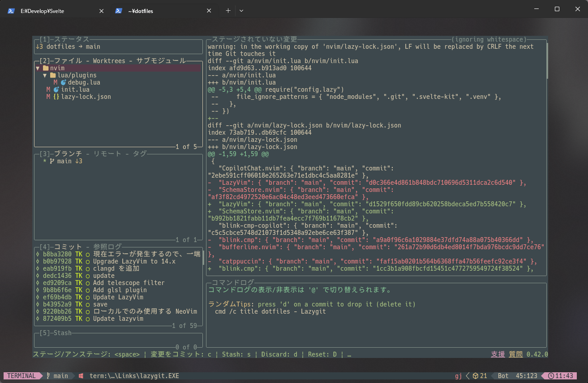This screenshot has width=588, height=383.
Task: Select commit dedc1436 'update'
Action: [118, 276]
